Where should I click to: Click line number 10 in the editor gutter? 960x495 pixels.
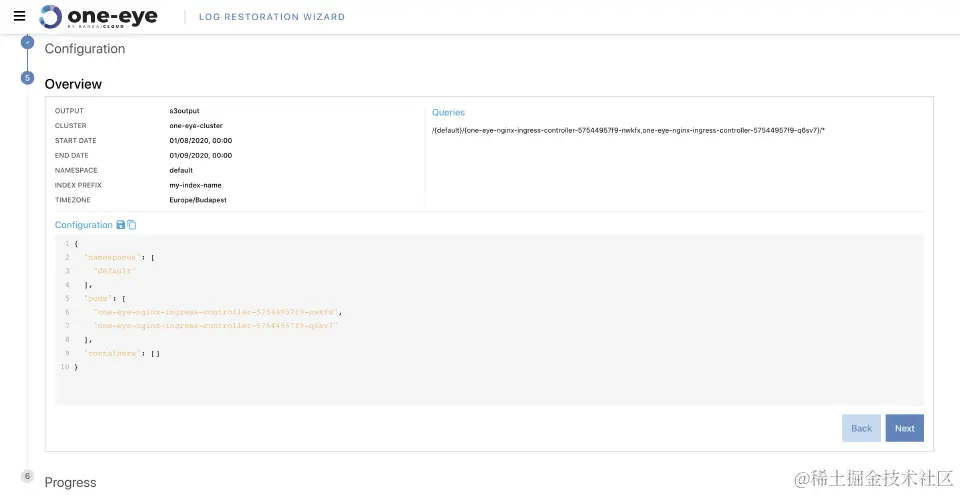click(65, 367)
